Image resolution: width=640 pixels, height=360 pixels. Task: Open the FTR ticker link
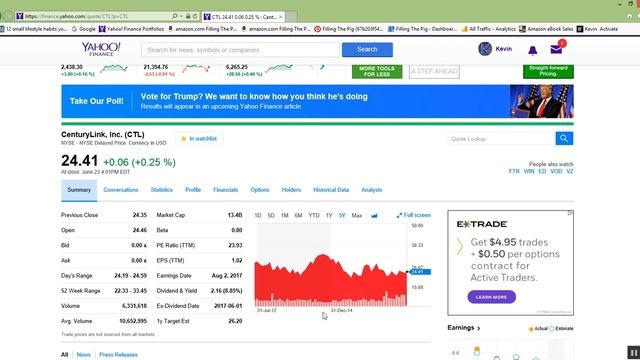514,171
